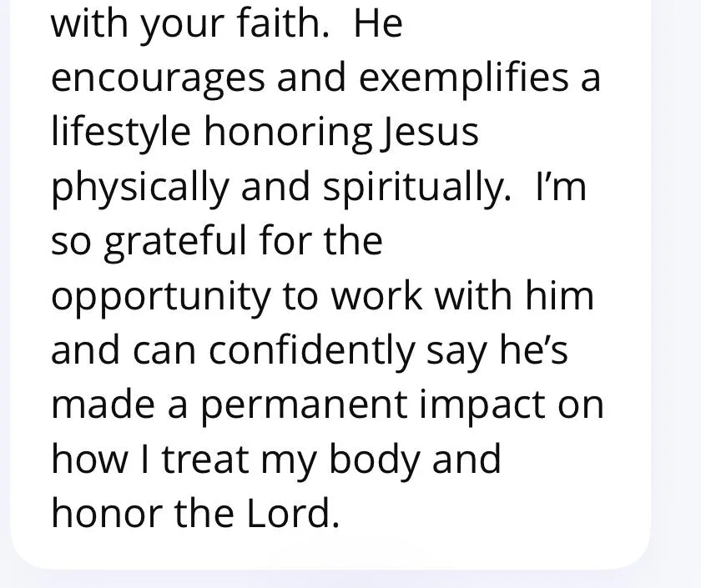
Task: Click on the word "permanent"
Action: click(x=304, y=406)
